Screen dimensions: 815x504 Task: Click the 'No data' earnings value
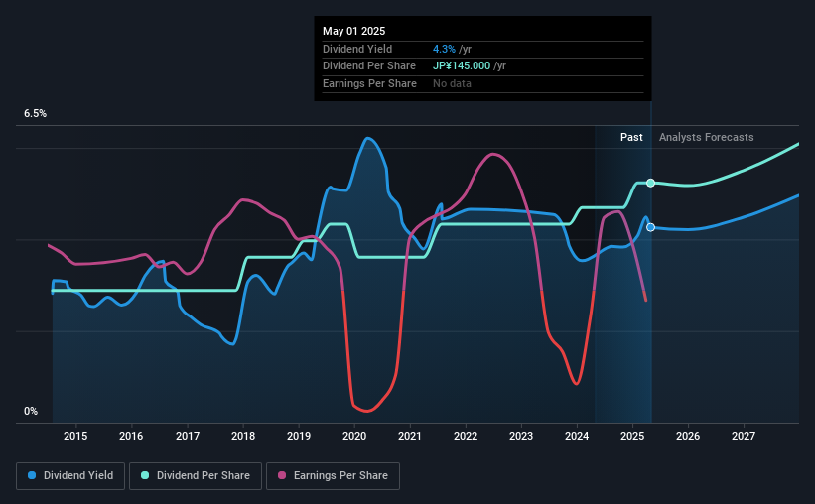[x=452, y=83]
